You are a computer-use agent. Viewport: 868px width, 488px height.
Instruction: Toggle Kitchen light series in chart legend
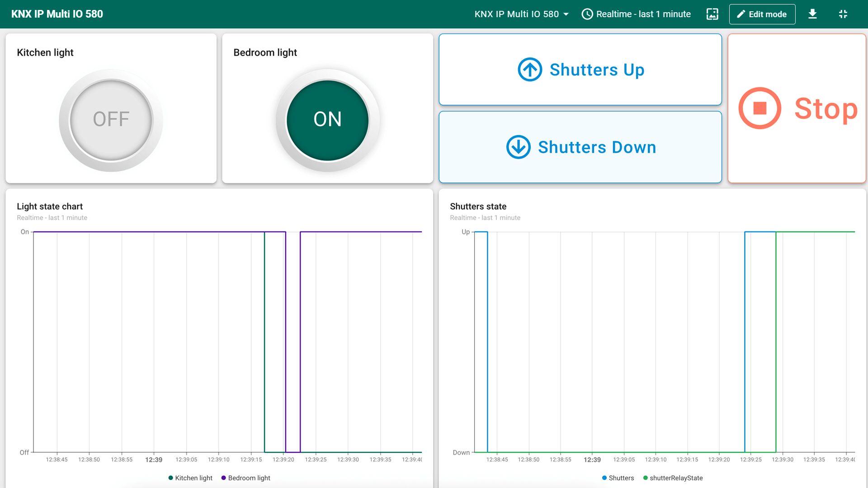click(x=190, y=478)
